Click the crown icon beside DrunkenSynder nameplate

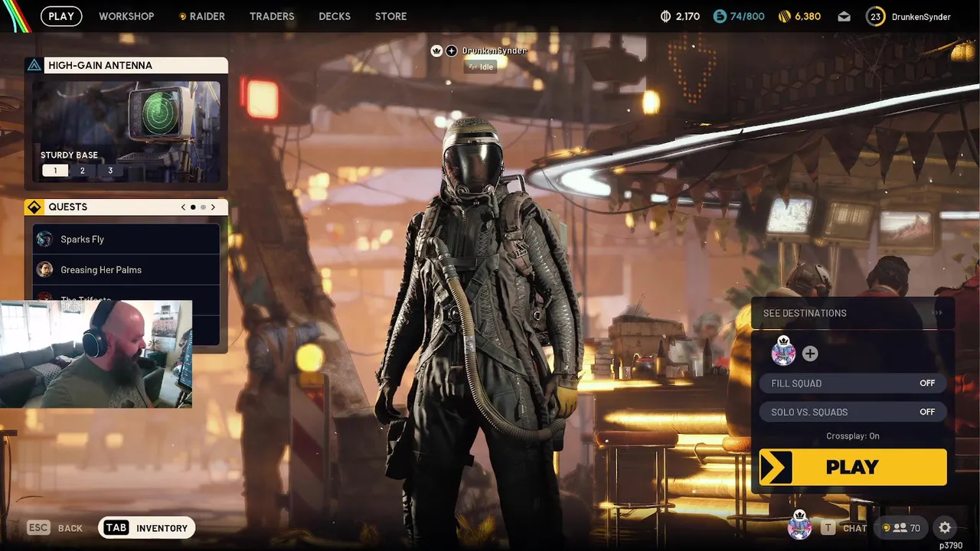[436, 51]
